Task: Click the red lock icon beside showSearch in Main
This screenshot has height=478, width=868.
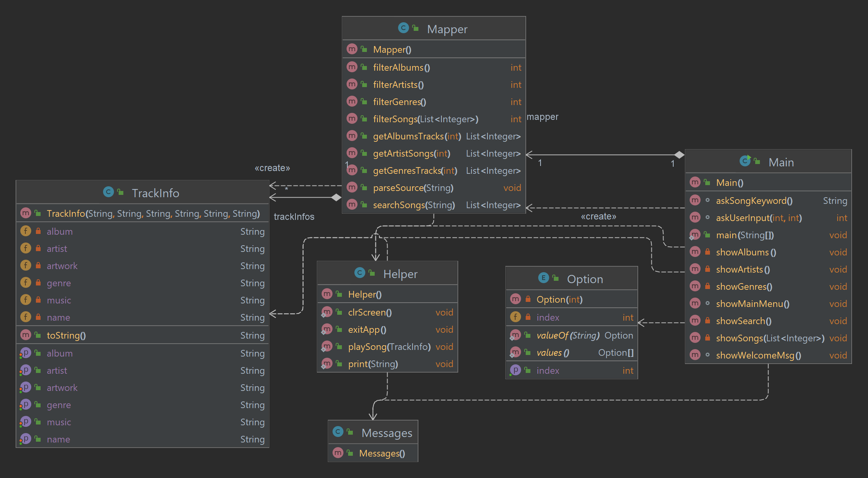Action: [707, 321]
